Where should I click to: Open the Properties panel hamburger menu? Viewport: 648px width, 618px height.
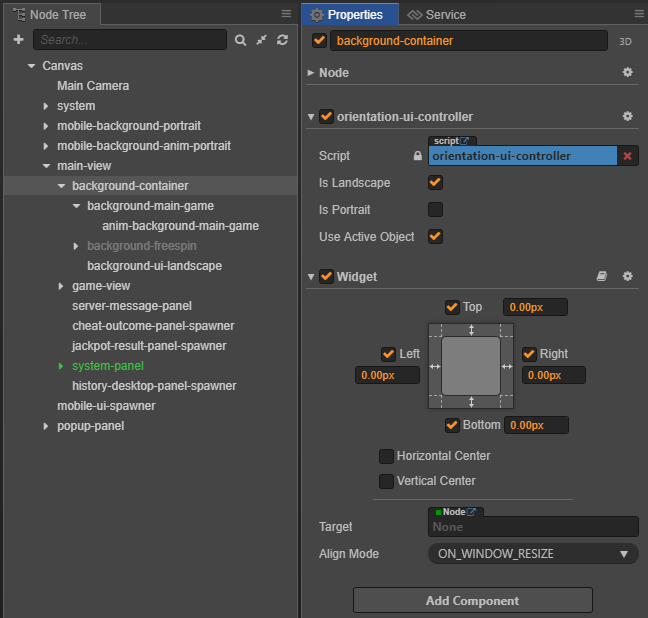[x=639, y=14]
